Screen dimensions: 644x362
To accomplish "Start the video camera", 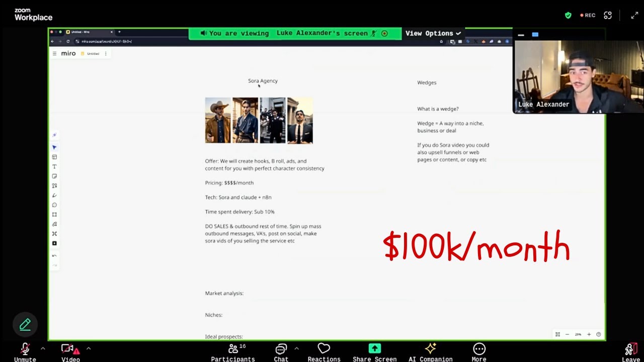I will (x=70, y=352).
